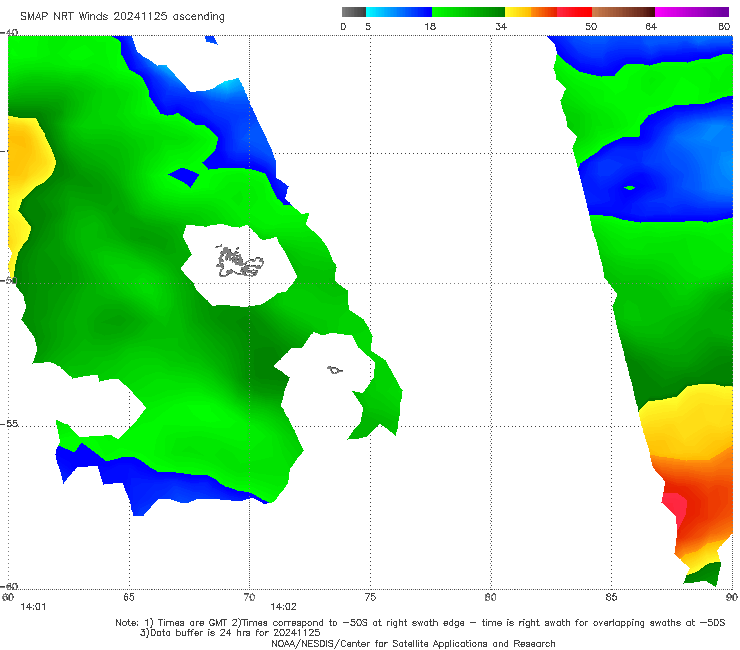
Task: Select the gray segment of the wind color bar
Action: [354, 12]
